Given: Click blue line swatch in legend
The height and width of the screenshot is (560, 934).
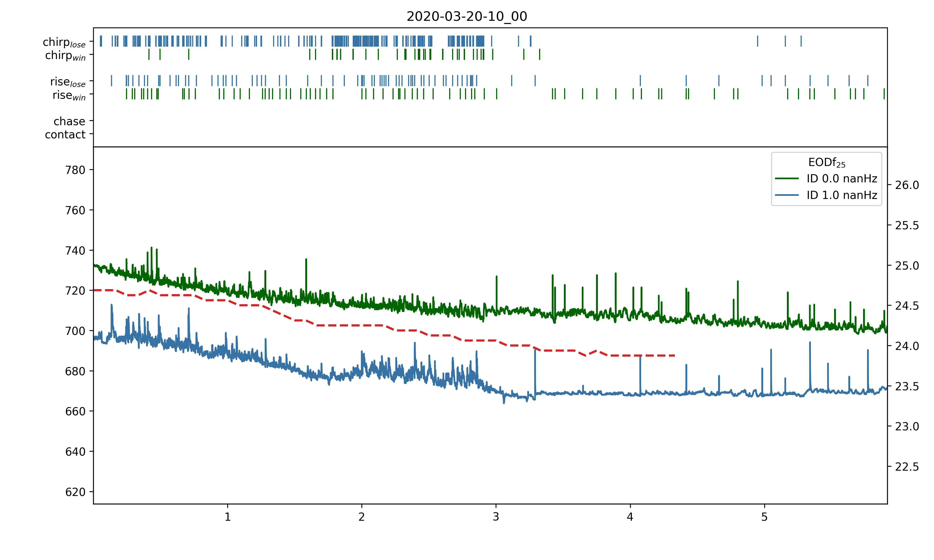Looking at the screenshot, I should [x=787, y=195].
